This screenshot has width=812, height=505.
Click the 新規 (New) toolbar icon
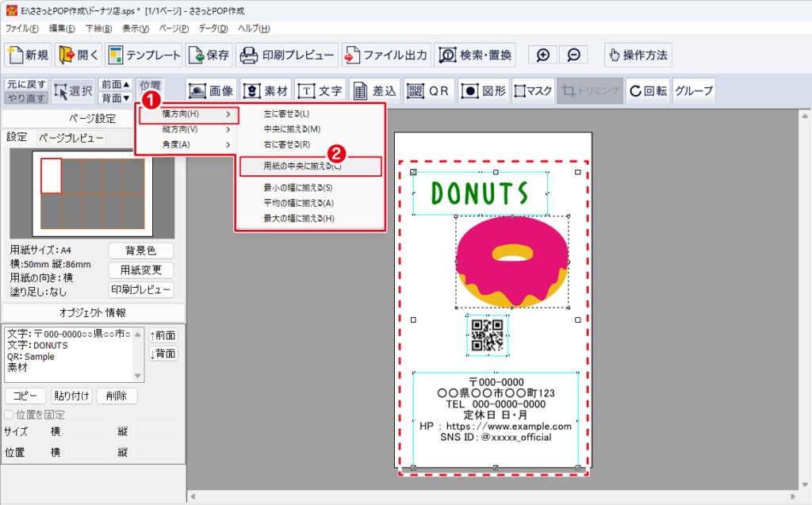29,55
